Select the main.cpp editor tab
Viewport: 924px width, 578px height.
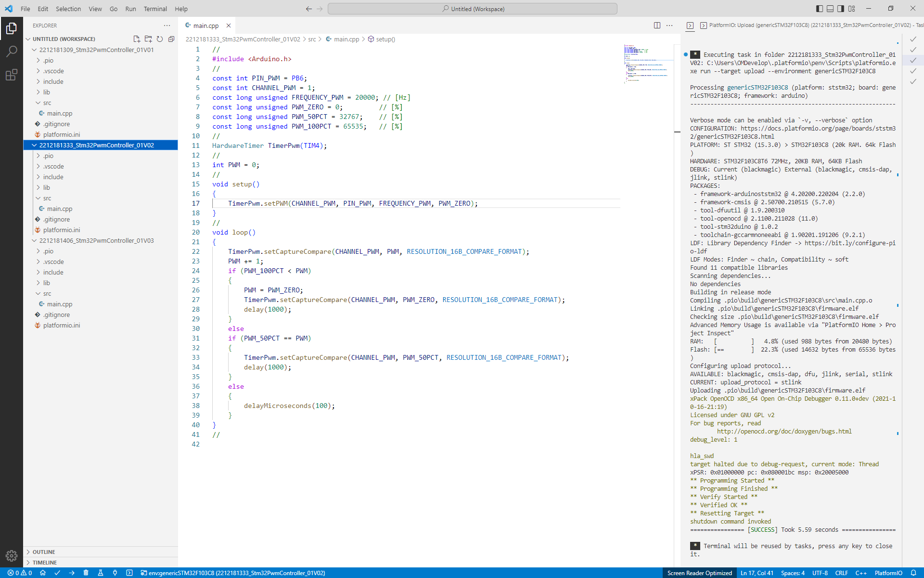205,26
